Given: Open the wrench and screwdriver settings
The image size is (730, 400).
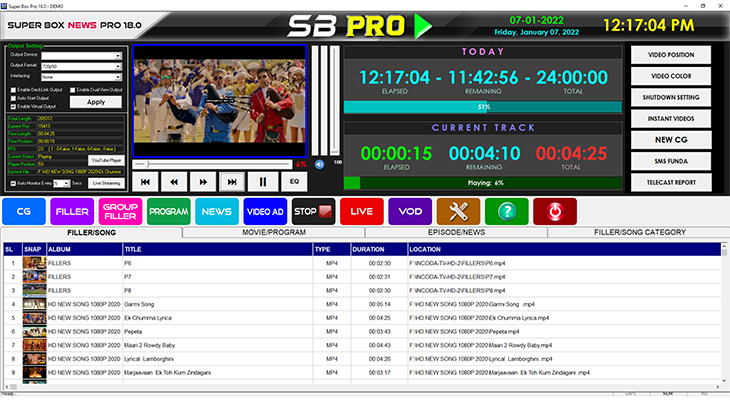Looking at the screenshot, I should (x=458, y=211).
